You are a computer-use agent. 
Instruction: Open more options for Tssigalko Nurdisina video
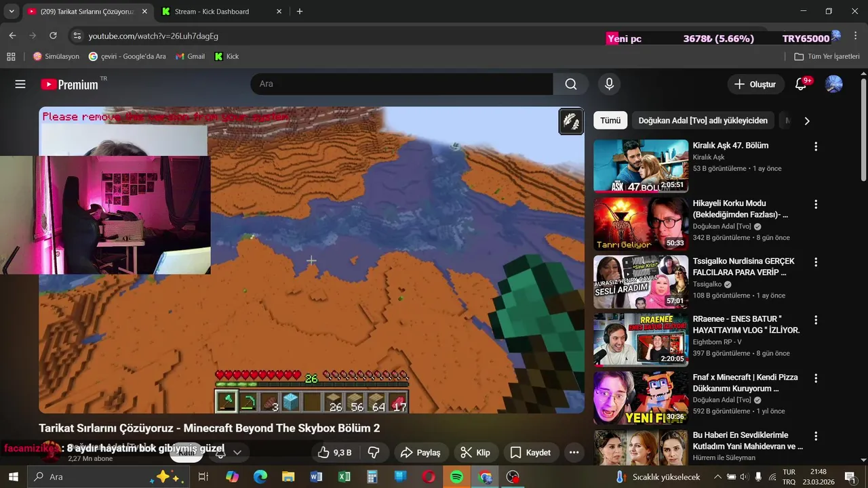(816, 262)
